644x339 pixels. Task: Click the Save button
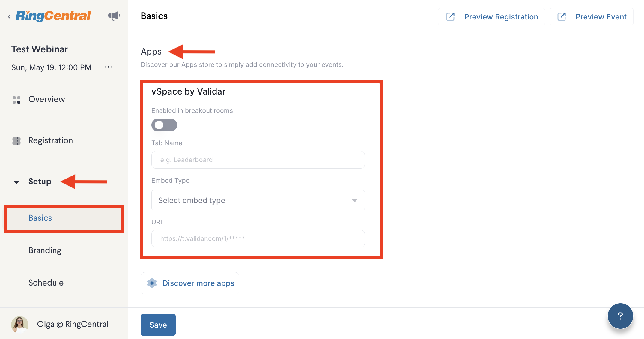158,325
